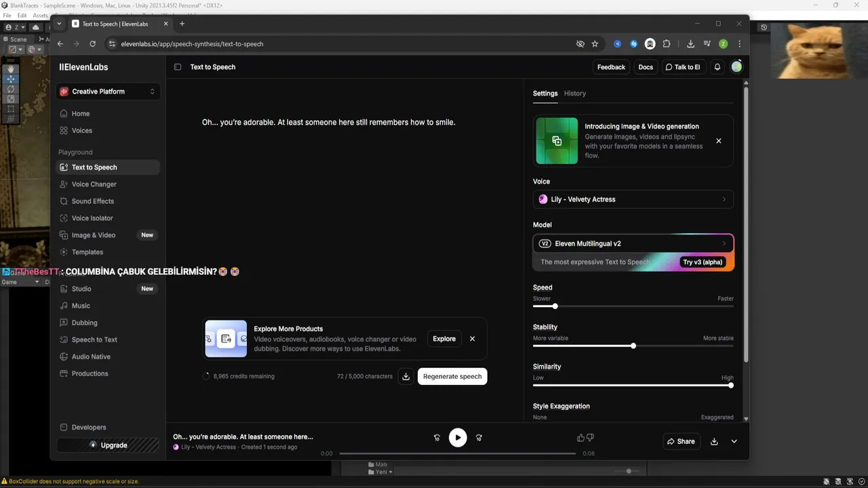This screenshot has width=868, height=488.
Task: Reload the ElevenLabs page
Action: tap(92, 43)
